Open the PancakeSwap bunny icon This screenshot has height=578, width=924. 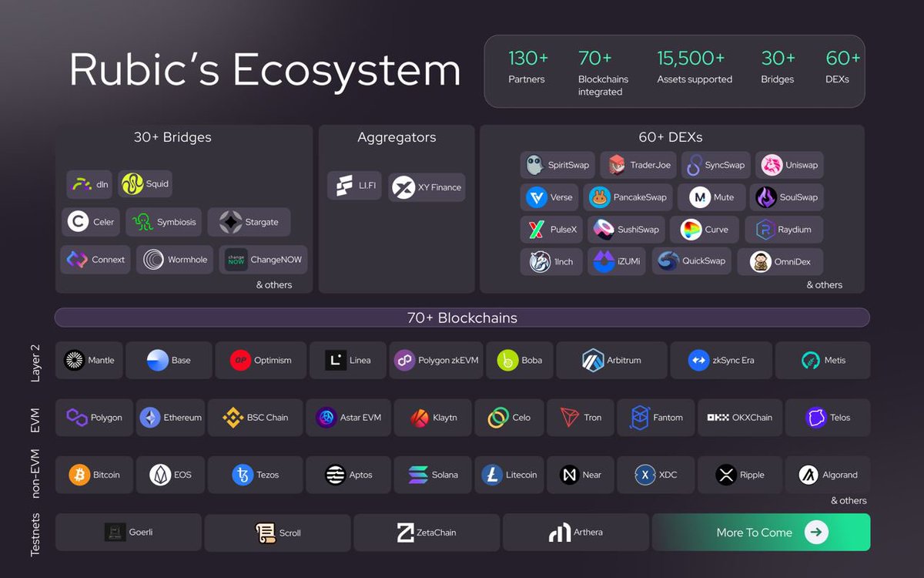click(600, 197)
